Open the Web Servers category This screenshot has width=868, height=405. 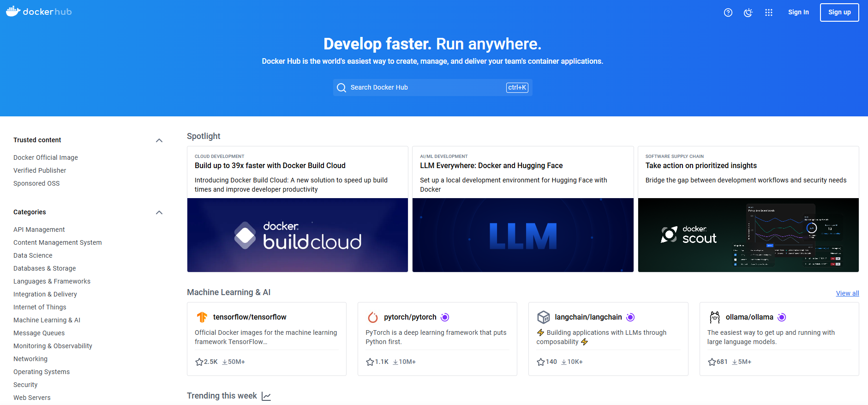pos(32,398)
